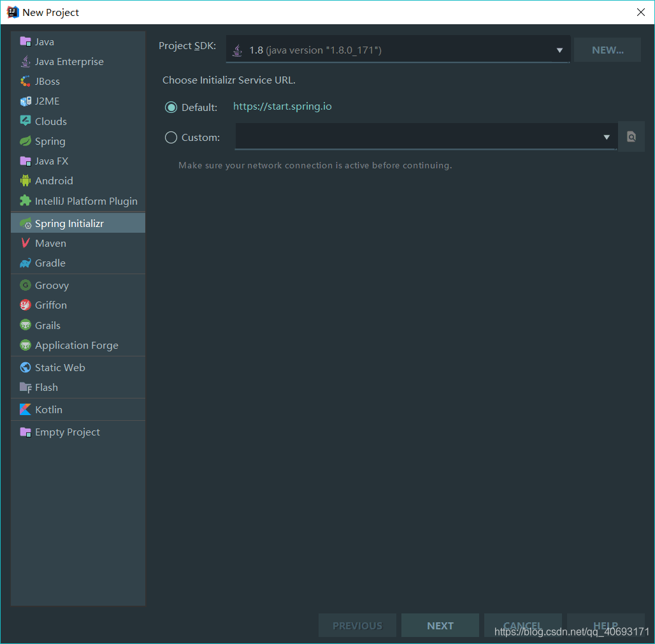Select Java FX project type label
655x644 pixels.
(x=52, y=161)
